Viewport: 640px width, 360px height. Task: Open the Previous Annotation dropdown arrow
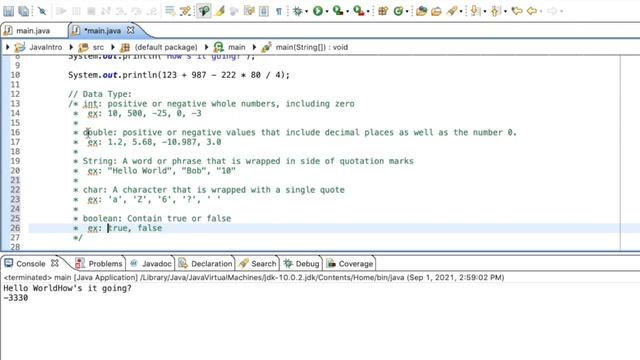tap(505, 11)
